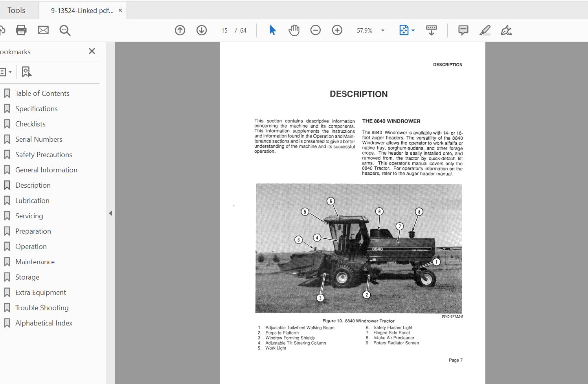Click the zoom percentage field 57.9%
588x384 pixels.
(365, 31)
